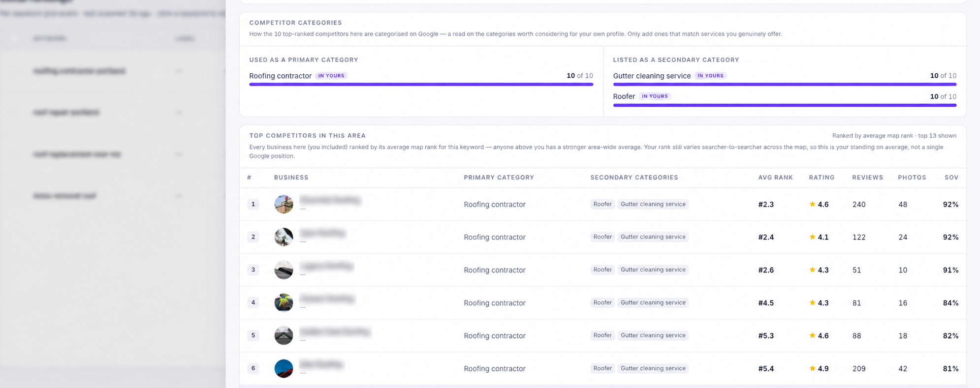Click the rating star in rank 4 row
Viewport: 980px width, 388px height.
[812, 303]
